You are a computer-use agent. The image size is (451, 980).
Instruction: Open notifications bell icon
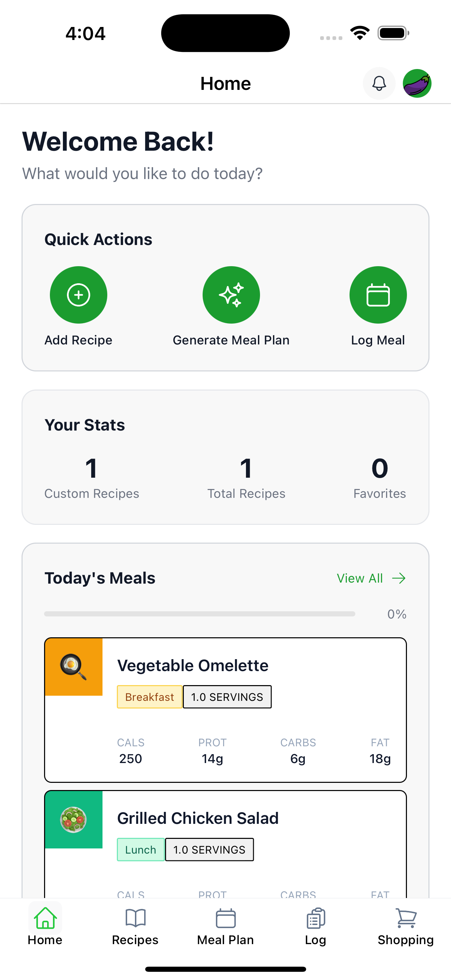click(379, 83)
